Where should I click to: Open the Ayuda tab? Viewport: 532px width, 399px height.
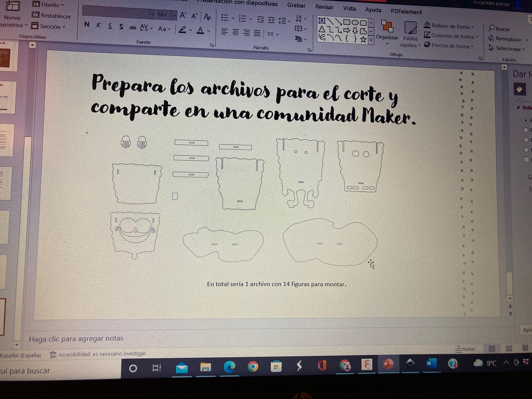[373, 10]
